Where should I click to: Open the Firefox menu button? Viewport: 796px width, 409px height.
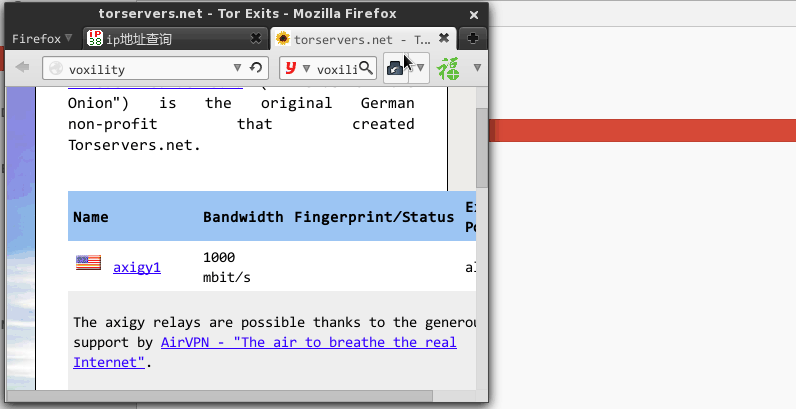42,39
